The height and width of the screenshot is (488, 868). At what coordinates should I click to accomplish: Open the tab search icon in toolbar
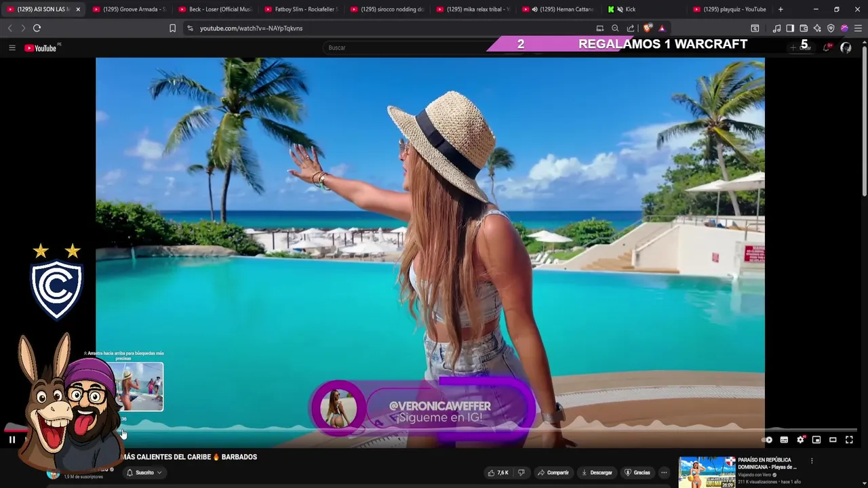[755, 28]
